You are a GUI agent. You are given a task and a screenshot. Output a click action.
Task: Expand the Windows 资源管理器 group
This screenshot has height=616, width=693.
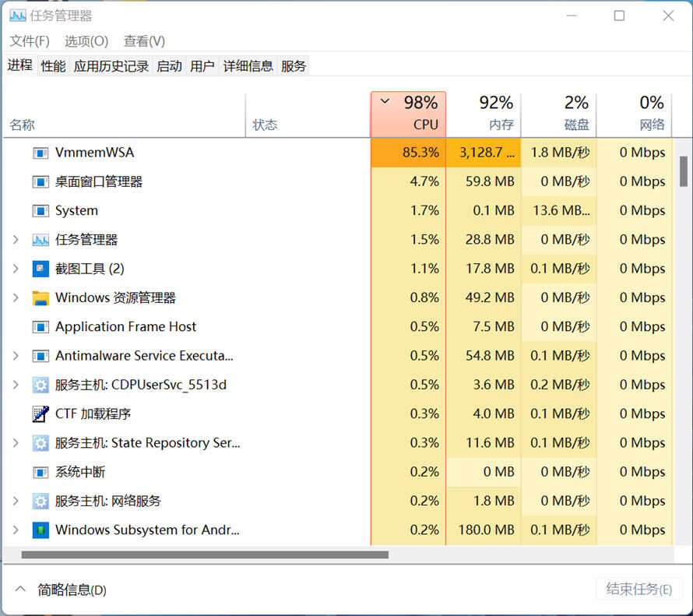point(16,297)
